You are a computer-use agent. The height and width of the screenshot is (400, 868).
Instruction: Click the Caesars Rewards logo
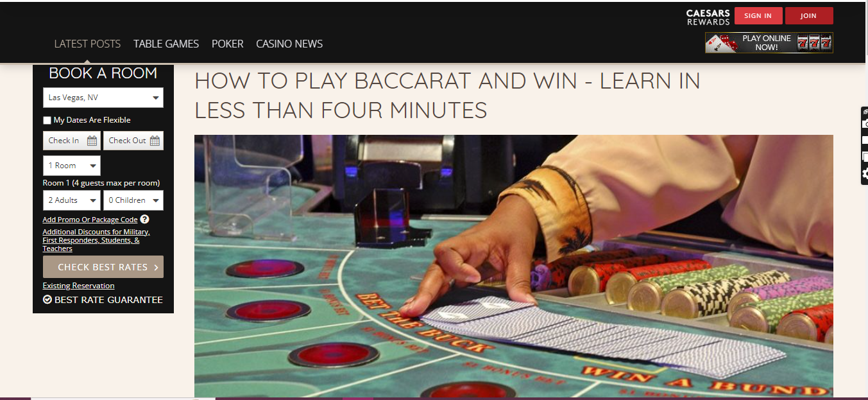pyautogui.click(x=708, y=17)
